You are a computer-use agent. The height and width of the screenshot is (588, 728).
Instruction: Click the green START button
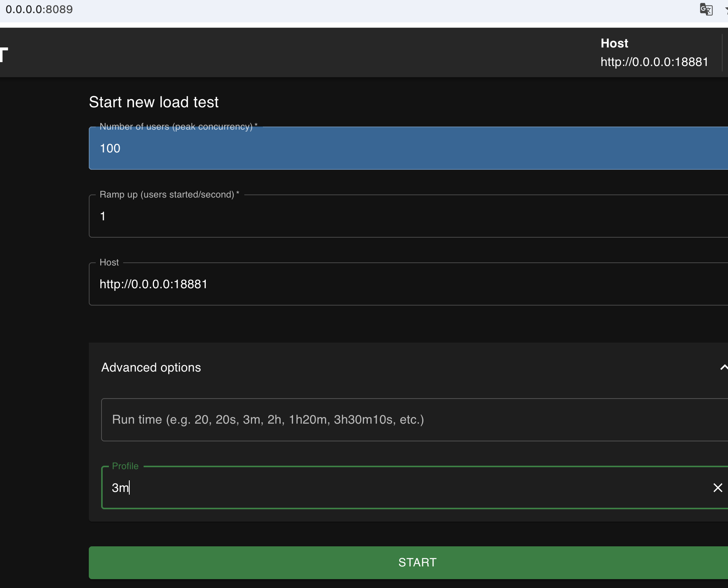coord(408,563)
